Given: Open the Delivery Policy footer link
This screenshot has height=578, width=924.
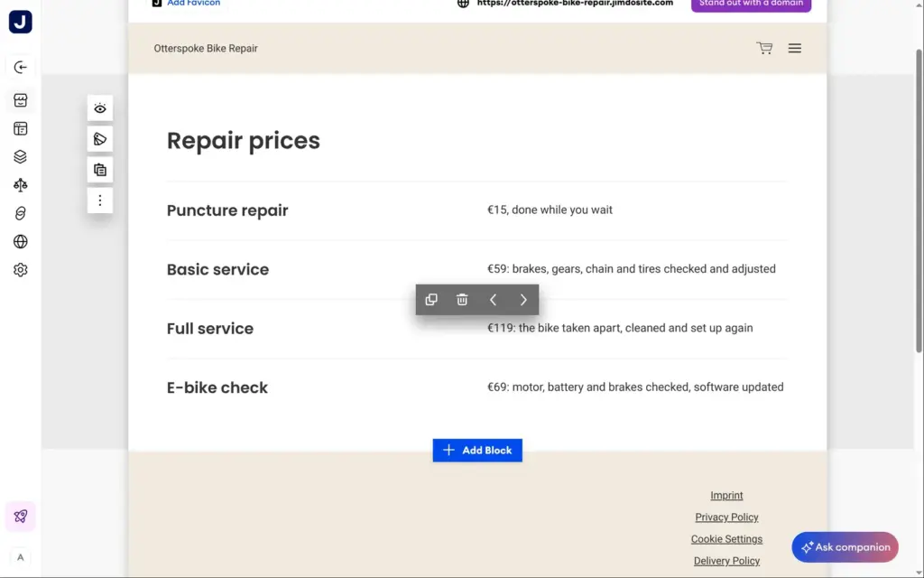Looking at the screenshot, I should click(726, 561).
